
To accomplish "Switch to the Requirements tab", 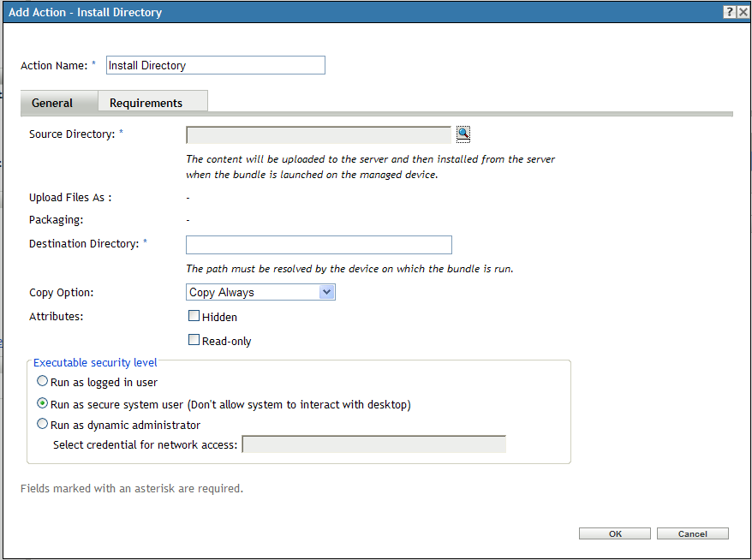I will click(152, 101).
